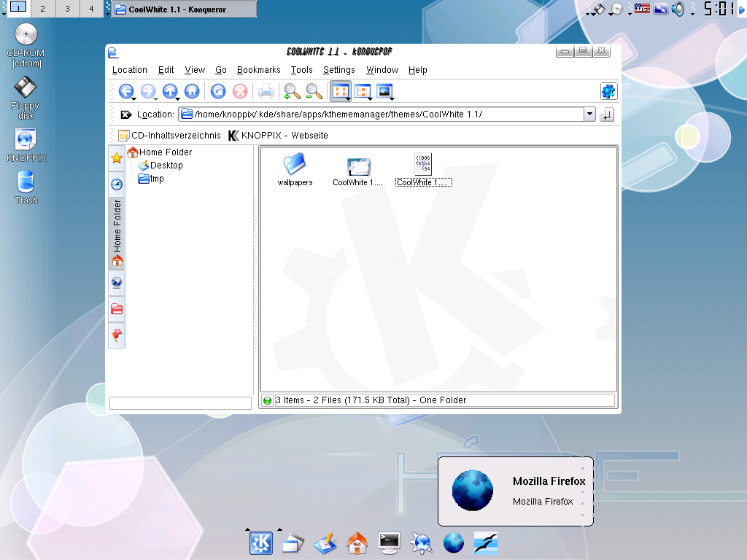Click the animated gear throbber icon
Viewport: 747px width, 560px height.
click(608, 91)
